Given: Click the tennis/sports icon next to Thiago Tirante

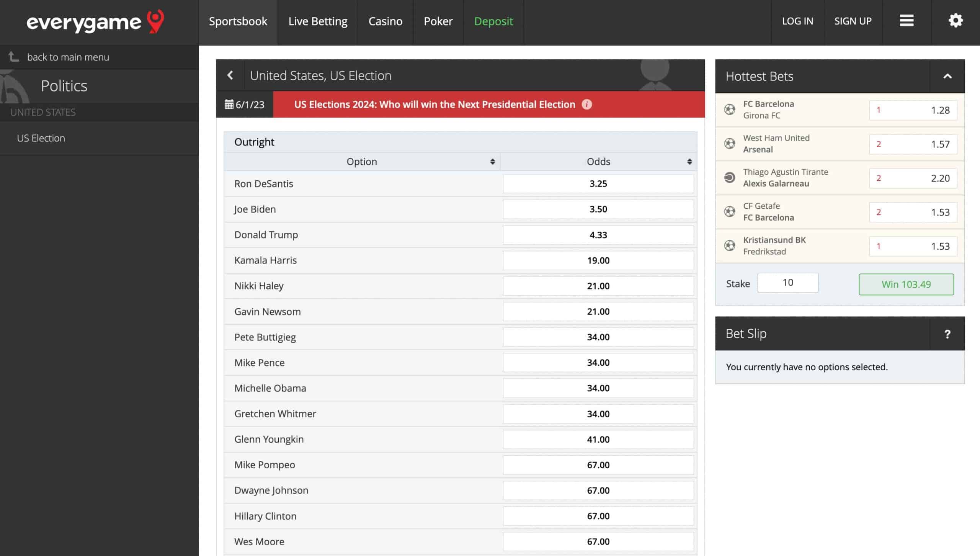Looking at the screenshot, I should [x=729, y=177].
